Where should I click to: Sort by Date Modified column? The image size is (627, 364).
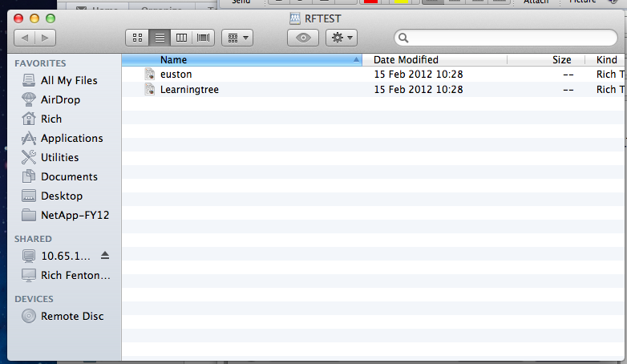pos(435,60)
